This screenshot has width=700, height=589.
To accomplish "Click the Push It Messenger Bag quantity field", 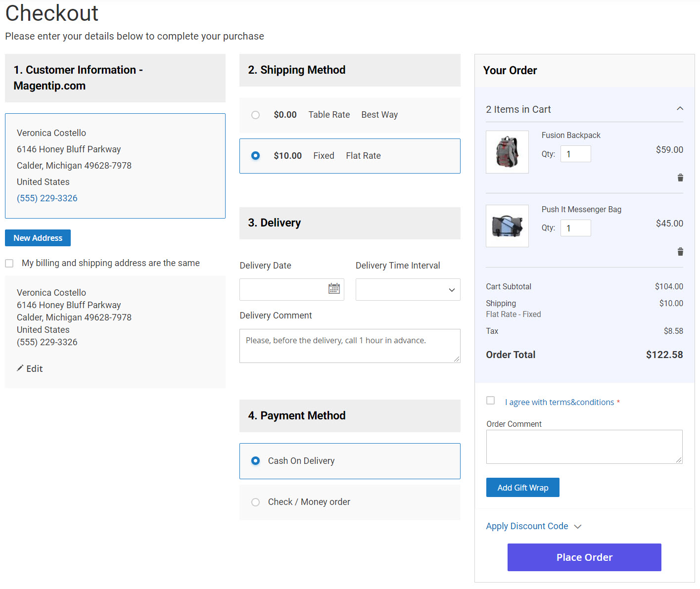I will [575, 227].
